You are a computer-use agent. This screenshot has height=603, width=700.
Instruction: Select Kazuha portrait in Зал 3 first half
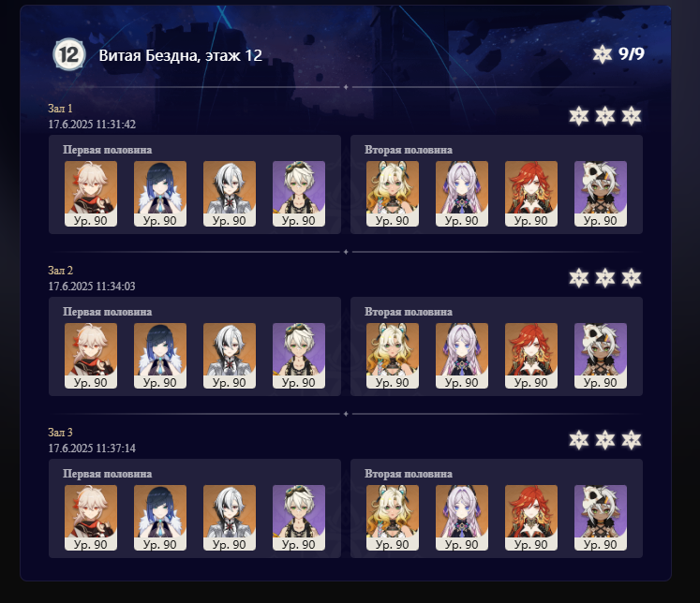91,518
